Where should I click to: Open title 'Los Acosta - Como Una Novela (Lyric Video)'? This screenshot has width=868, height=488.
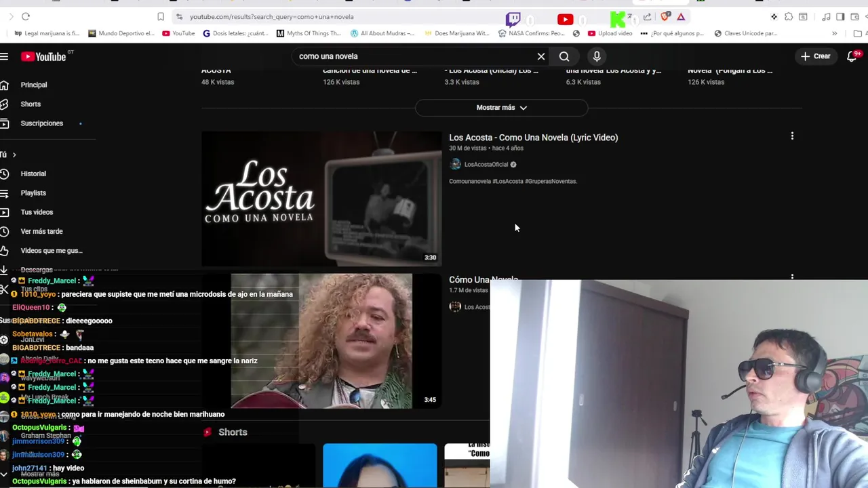533,138
